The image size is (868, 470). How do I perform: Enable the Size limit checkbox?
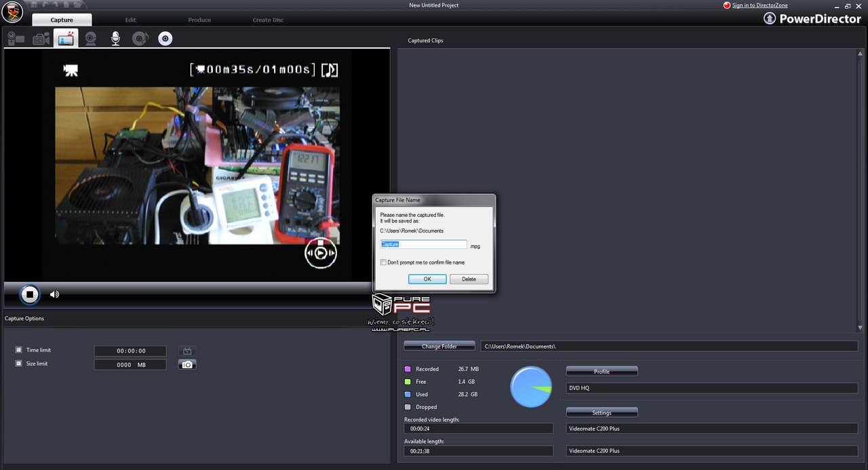click(19, 364)
